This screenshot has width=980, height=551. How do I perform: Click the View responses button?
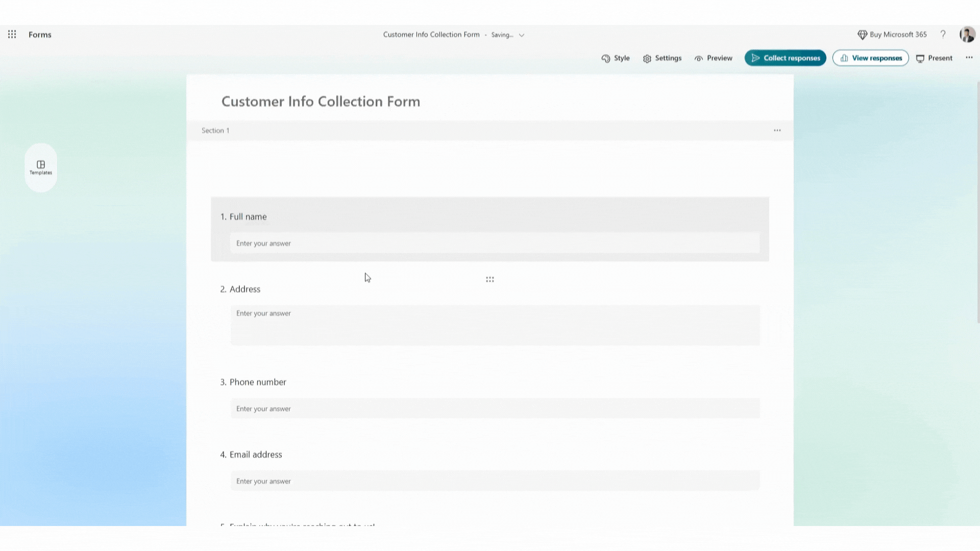coord(870,58)
